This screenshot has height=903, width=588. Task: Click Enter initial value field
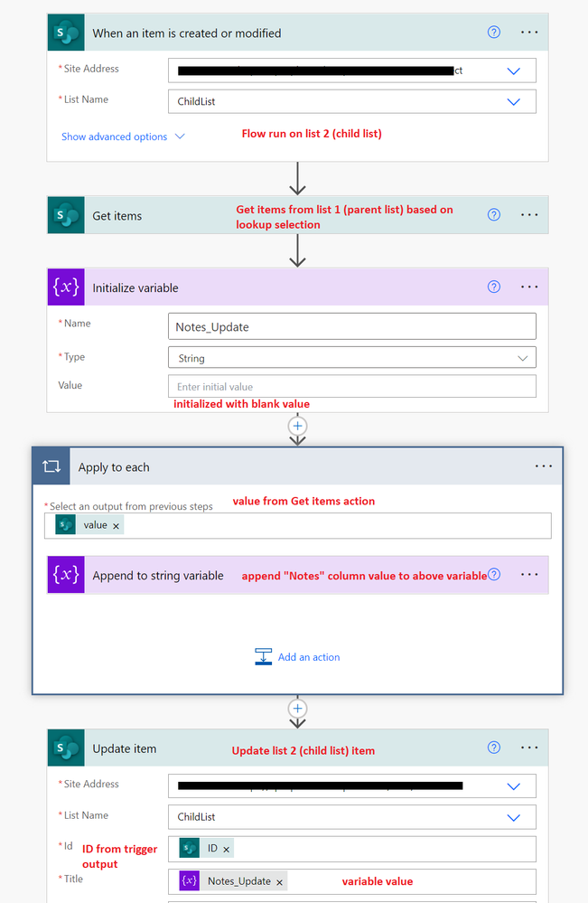(352, 387)
